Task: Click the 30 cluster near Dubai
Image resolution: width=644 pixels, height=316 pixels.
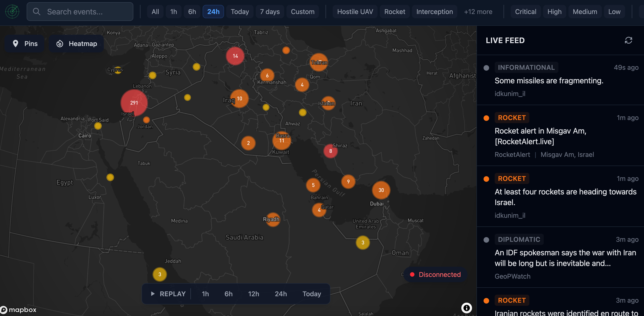Action: point(381,190)
